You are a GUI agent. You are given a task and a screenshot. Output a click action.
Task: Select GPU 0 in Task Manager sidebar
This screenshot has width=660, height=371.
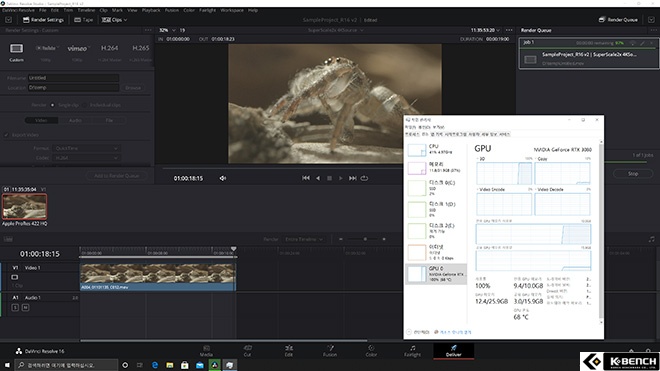pyautogui.click(x=436, y=274)
